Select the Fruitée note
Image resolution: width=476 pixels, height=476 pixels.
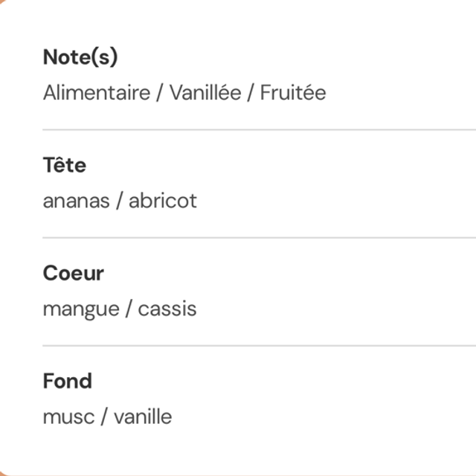(x=292, y=93)
